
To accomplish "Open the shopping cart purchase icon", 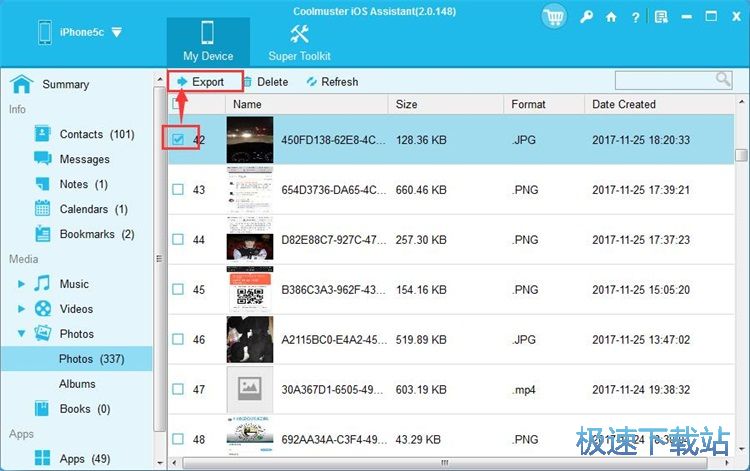I will 554,17.
